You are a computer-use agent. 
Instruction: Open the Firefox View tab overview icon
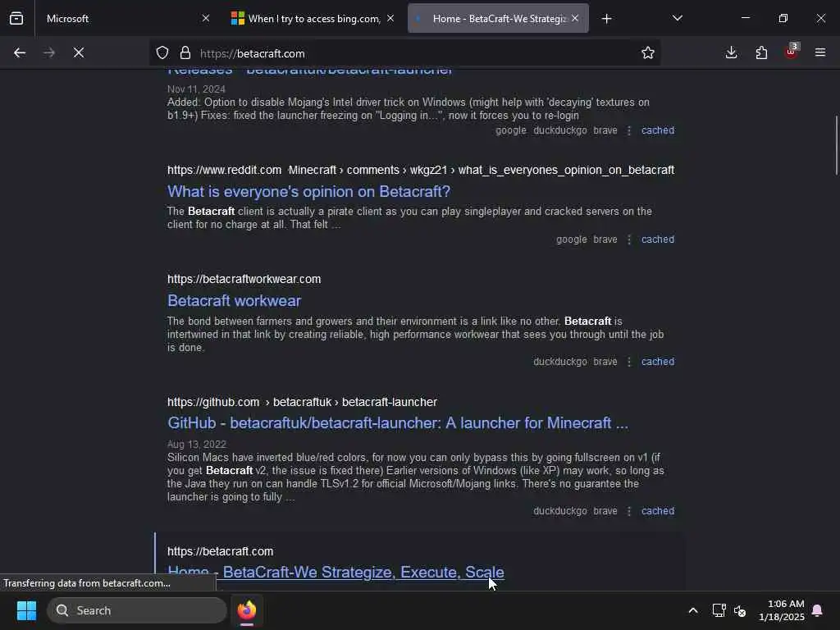pyautogui.click(x=16, y=18)
